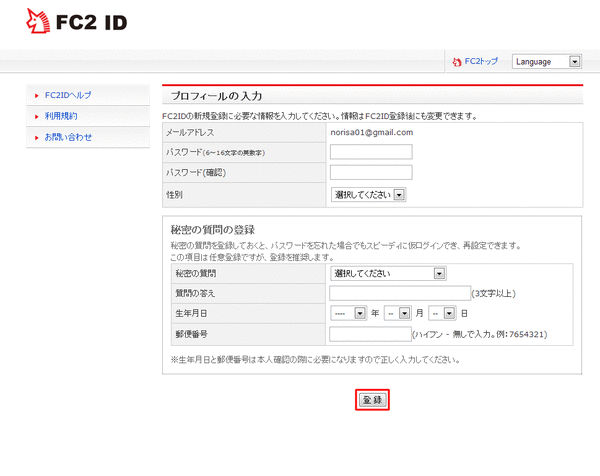
Task: Focus the パスワード(確認) input field
Action: [x=371, y=172]
